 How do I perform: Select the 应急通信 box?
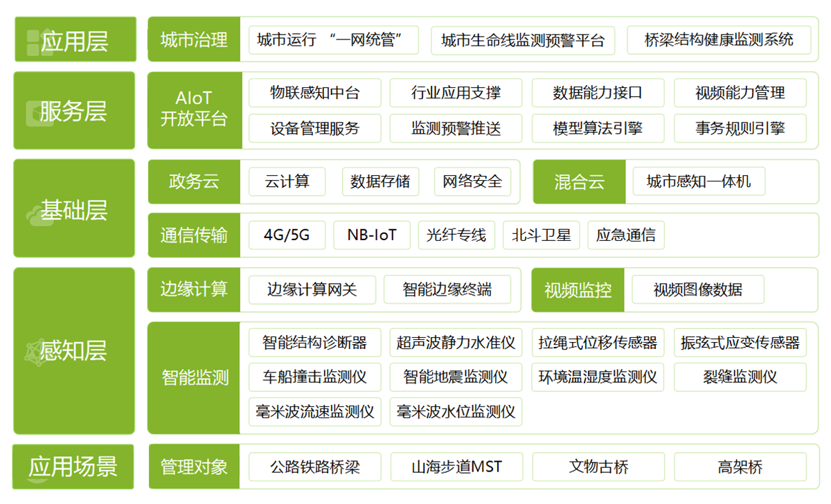click(x=626, y=235)
